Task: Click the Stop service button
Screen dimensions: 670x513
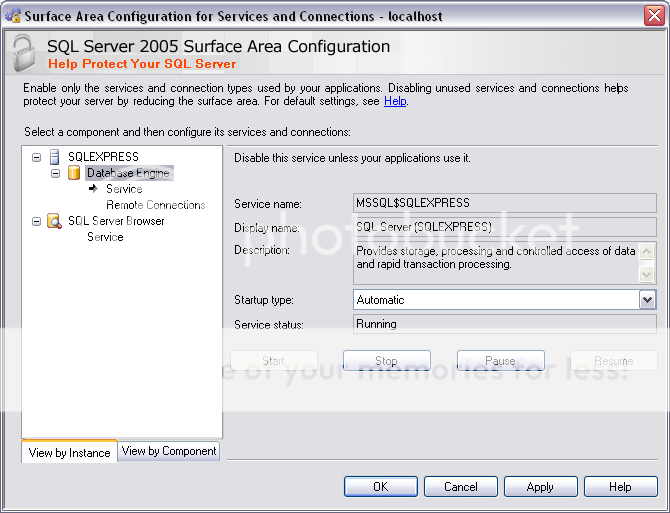Action: [387, 361]
